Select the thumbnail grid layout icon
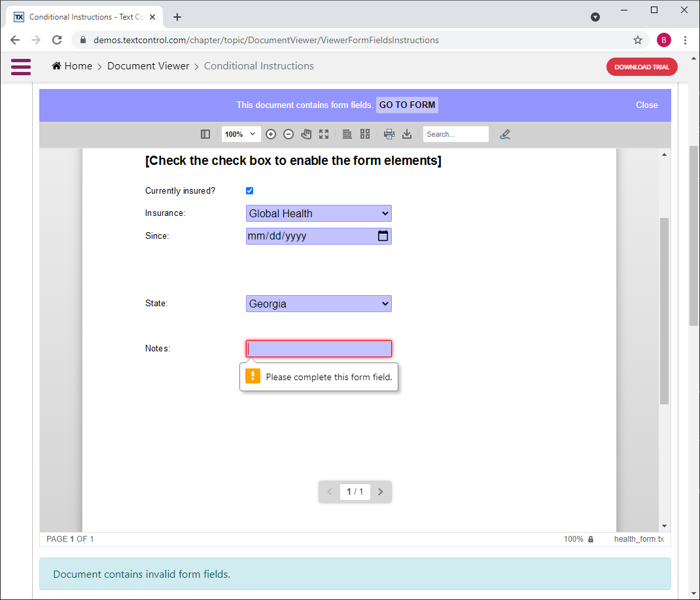Screen dimensions: 700x600 (x=365, y=134)
